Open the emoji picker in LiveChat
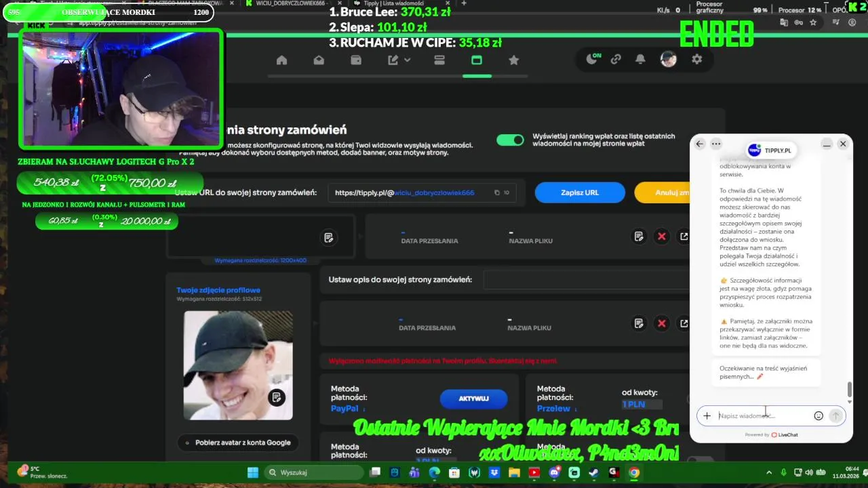 click(x=818, y=415)
